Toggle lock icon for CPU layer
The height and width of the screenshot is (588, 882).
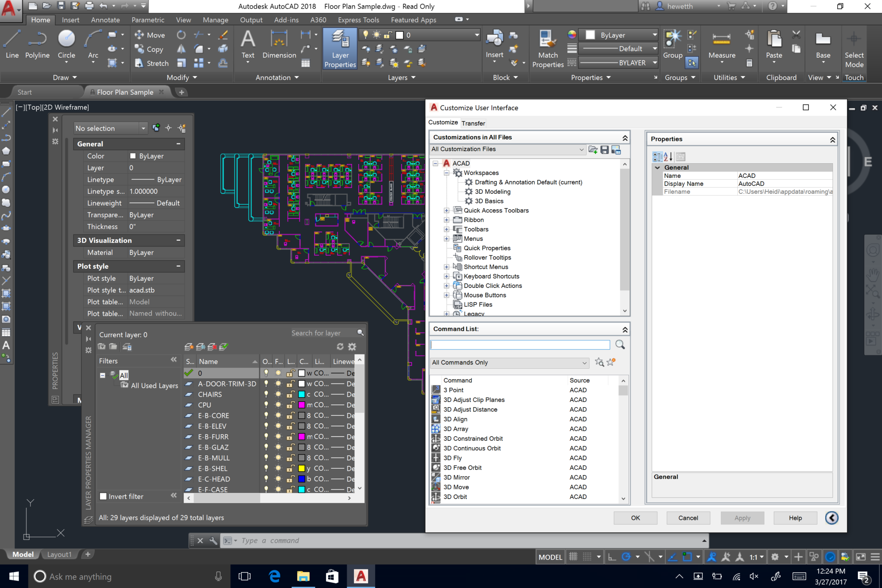pos(291,405)
